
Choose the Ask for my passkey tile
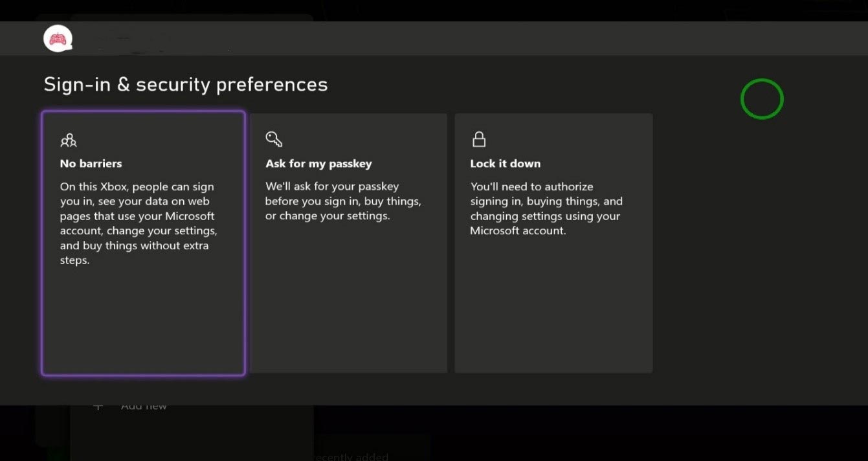[x=348, y=243]
